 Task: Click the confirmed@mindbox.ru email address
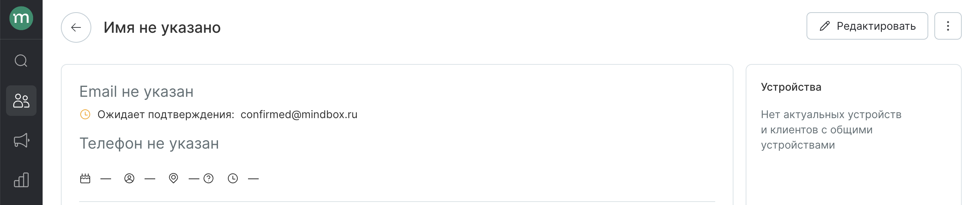point(299,114)
